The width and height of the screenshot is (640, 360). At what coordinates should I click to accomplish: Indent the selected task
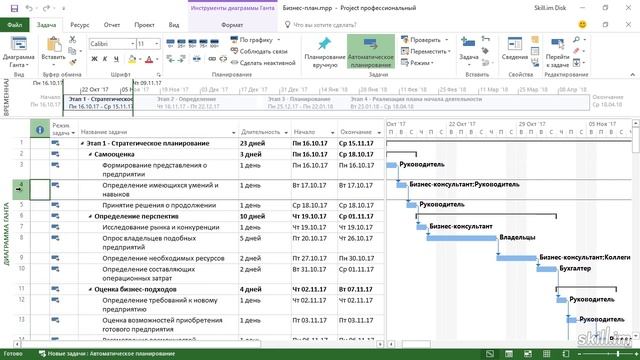(x=182, y=59)
